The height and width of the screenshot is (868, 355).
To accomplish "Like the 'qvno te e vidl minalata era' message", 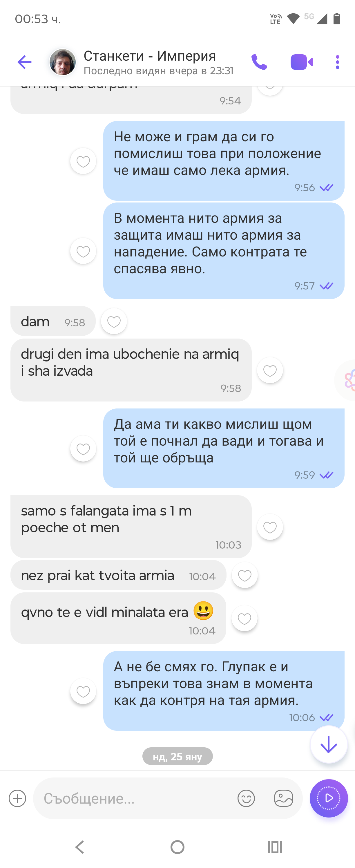I will coord(244,619).
